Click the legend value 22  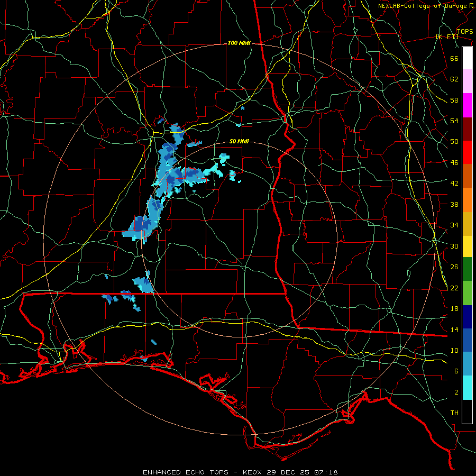pyautogui.click(x=454, y=288)
